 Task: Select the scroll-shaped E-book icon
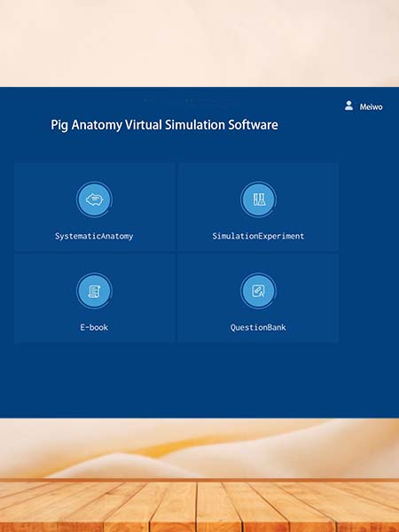click(x=94, y=291)
